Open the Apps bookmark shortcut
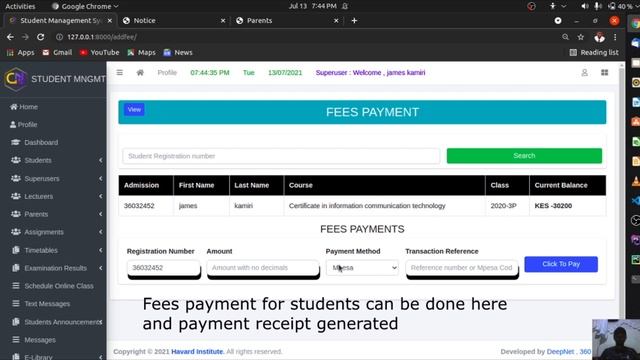This screenshot has height=360, width=640. point(20,52)
